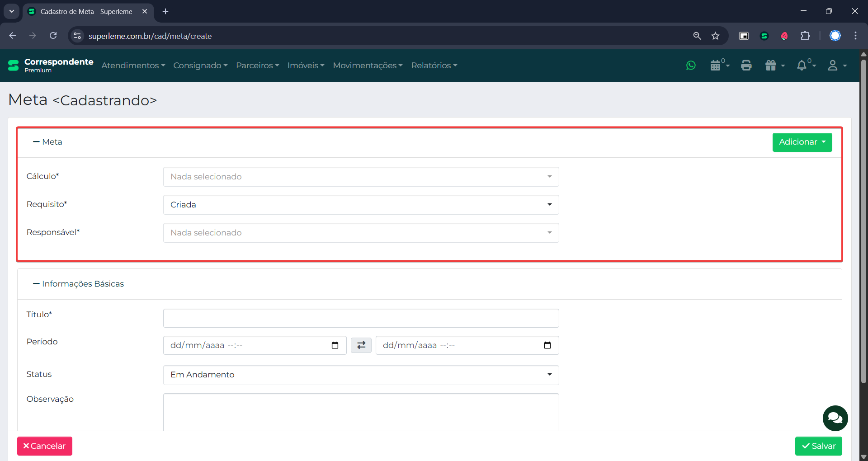The height and width of the screenshot is (461, 868).
Task: Bookmark this page with the star icon
Action: pyautogui.click(x=715, y=36)
